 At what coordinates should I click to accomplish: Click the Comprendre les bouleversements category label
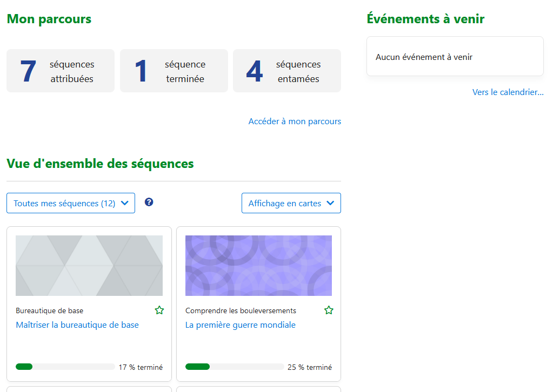pyautogui.click(x=241, y=311)
